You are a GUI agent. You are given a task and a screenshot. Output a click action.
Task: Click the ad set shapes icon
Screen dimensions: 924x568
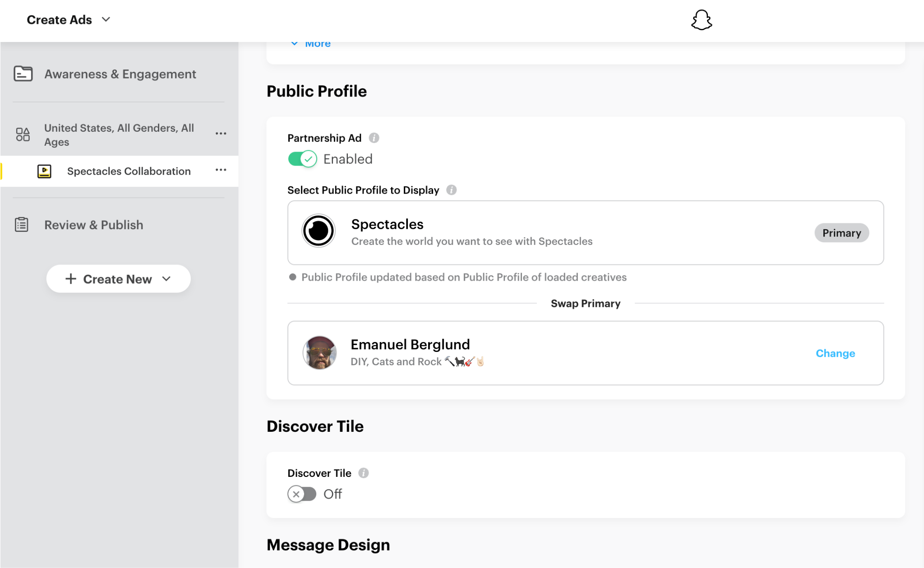tap(23, 134)
